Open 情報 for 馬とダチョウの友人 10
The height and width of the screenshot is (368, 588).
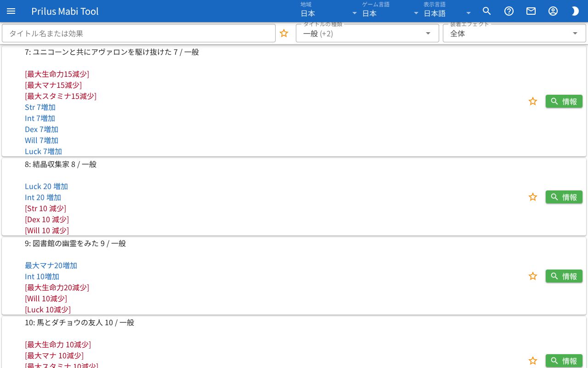pos(564,361)
